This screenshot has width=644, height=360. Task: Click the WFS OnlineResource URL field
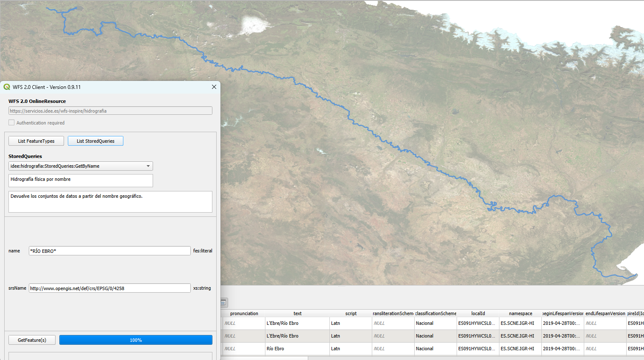110,111
